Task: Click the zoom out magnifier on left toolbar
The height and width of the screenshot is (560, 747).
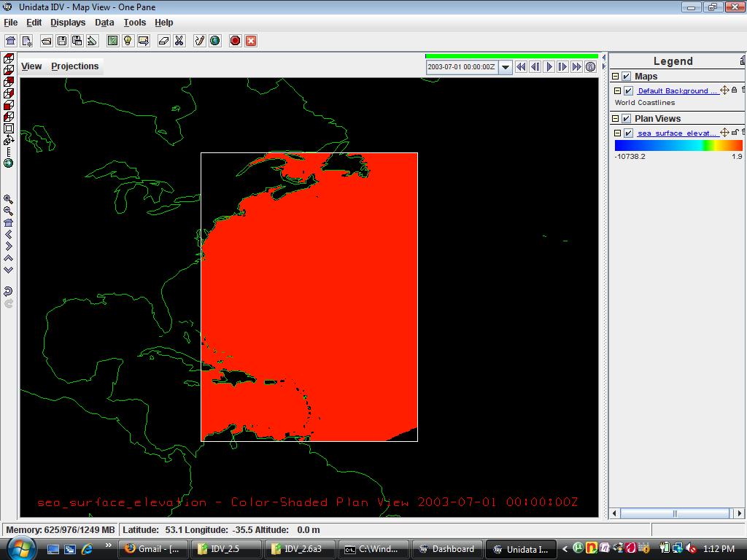Action: (x=9, y=211)
